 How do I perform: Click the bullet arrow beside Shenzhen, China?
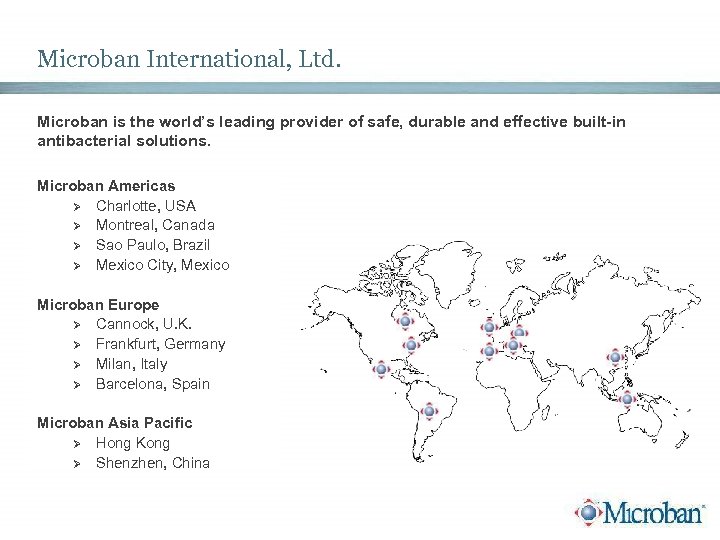point(77,464)
